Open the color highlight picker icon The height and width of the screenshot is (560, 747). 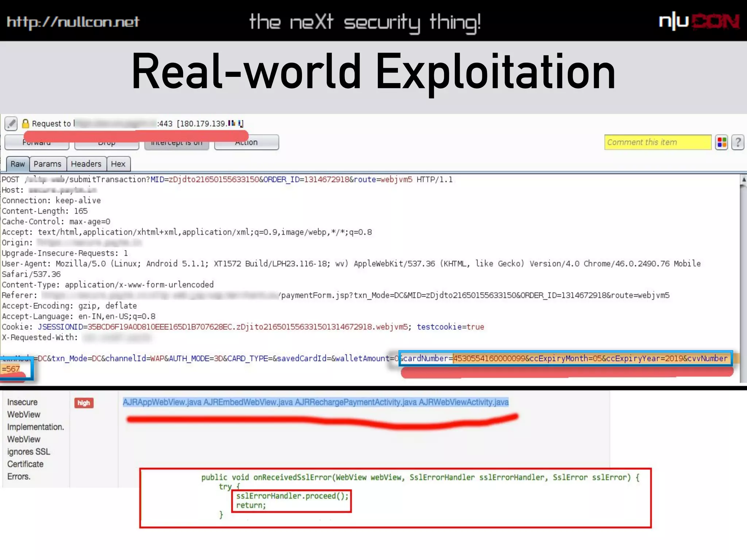pos(721,142)
